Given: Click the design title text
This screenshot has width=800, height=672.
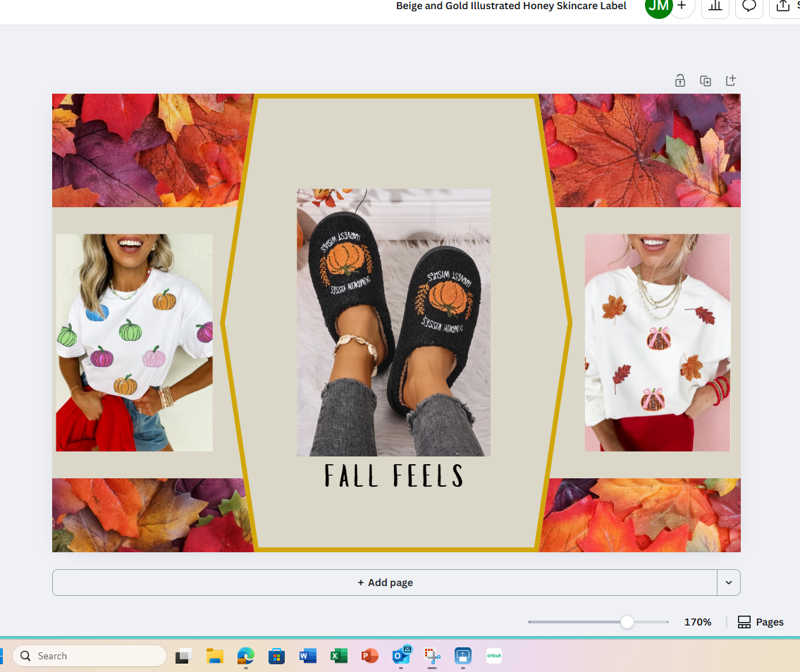Looking at the screenshot, I should point(511,6).
